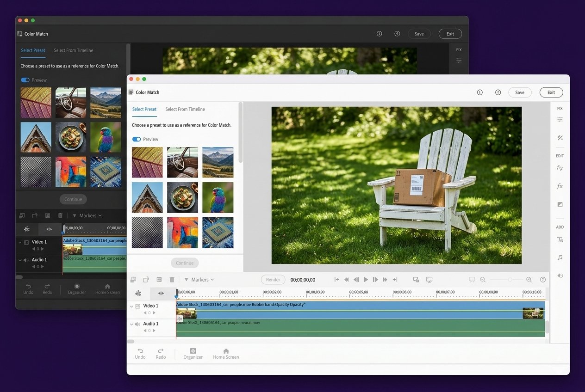The image size is (585, 392).
Task: Click the Add Media icon in the timeline toolbar
Action: tap(134, 280)
